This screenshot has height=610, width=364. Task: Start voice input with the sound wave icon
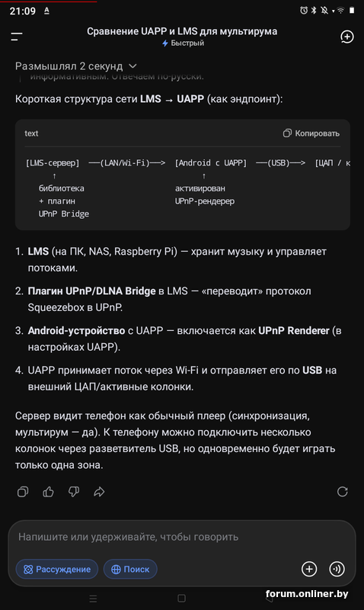pyautogui.click(x=337, y=569)
